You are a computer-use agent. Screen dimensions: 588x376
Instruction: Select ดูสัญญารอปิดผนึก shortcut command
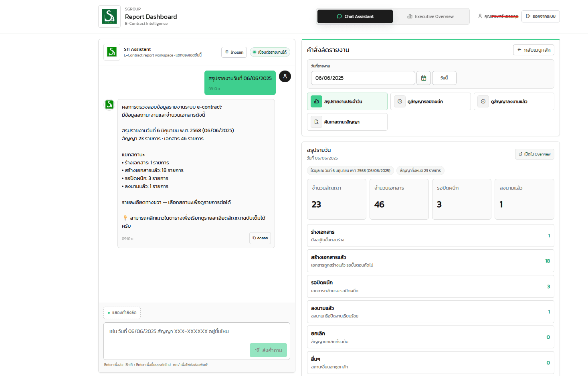point(430,101)
